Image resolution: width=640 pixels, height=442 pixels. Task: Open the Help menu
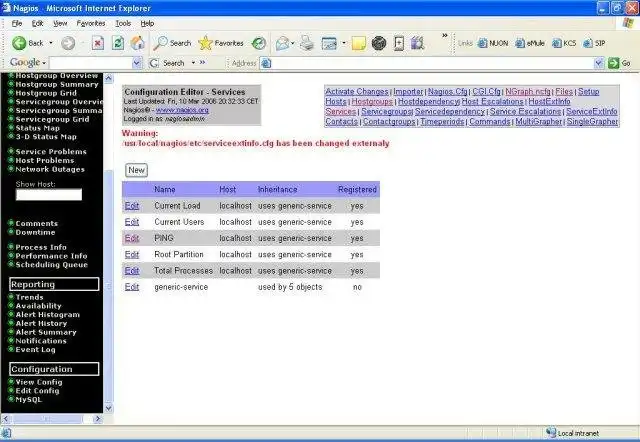[x=147, y=23]
